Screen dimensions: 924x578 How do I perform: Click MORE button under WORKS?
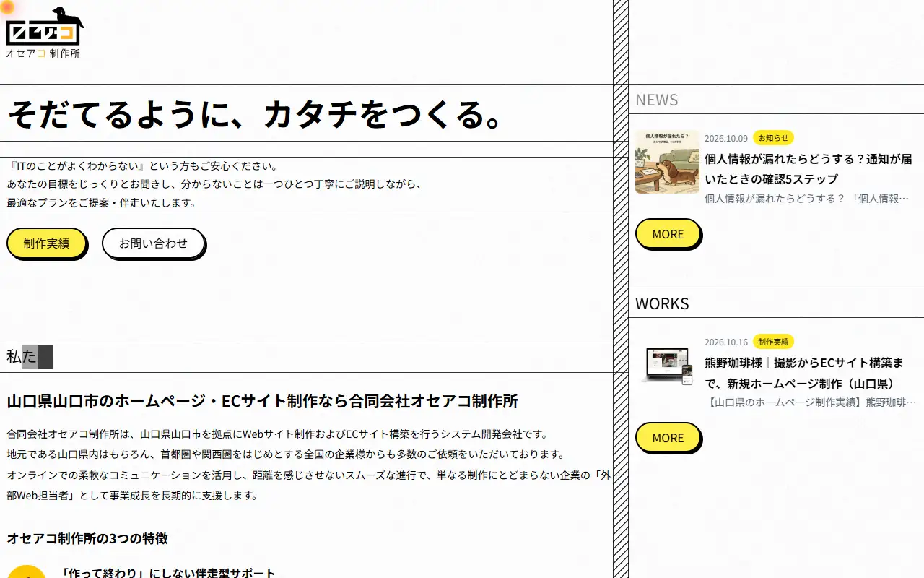tap(668, 438)
